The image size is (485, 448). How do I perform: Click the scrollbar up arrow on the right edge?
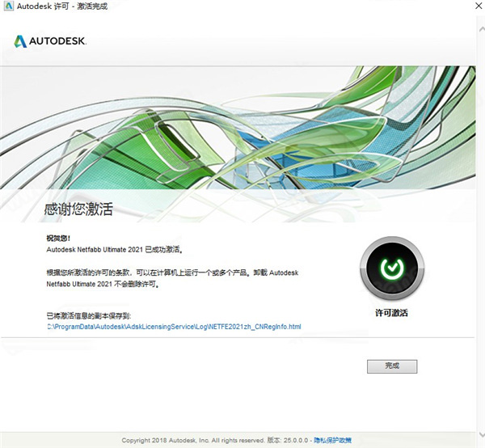point(481,30)
